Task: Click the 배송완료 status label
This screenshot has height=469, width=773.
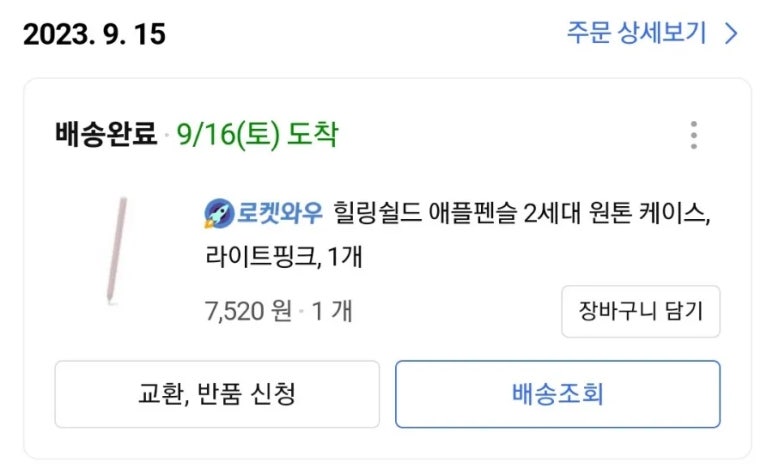Action: [106, 135]
